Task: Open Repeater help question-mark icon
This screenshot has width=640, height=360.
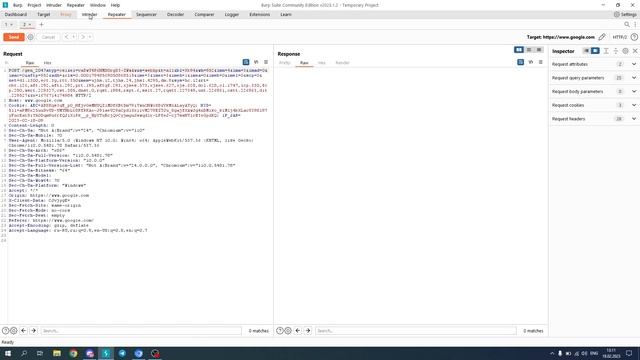Action: click(634, 37)
